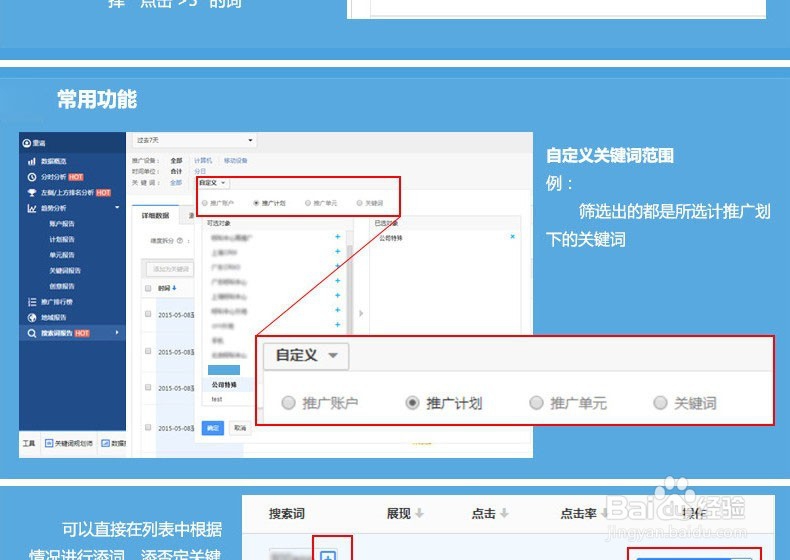Screen dimensions: 790x560
Task: Click the 关键词规划师 tool icon
Action: point(49,443)
